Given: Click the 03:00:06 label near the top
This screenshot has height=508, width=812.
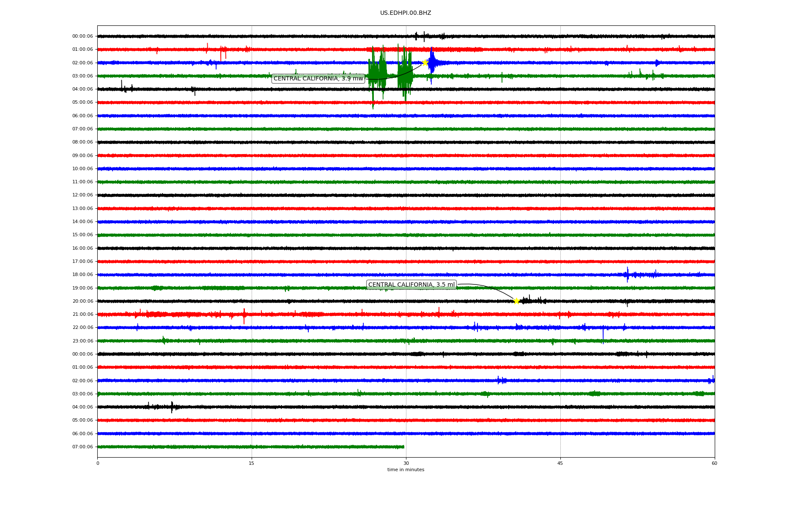Looking at the screenshot, I should (x=82, y=76).
